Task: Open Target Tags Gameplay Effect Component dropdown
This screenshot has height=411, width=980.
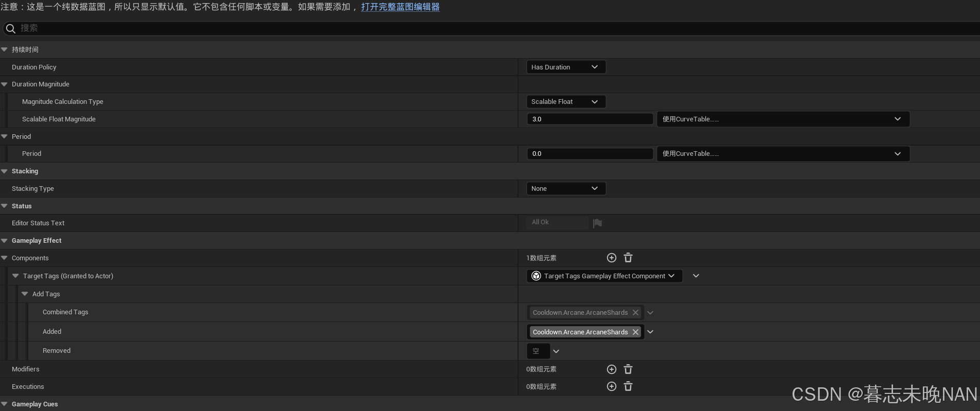Action: click(604, 276)
